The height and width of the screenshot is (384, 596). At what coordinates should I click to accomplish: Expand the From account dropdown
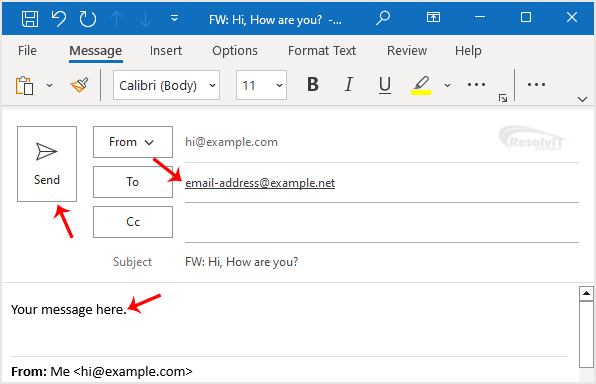click(133, 142)
